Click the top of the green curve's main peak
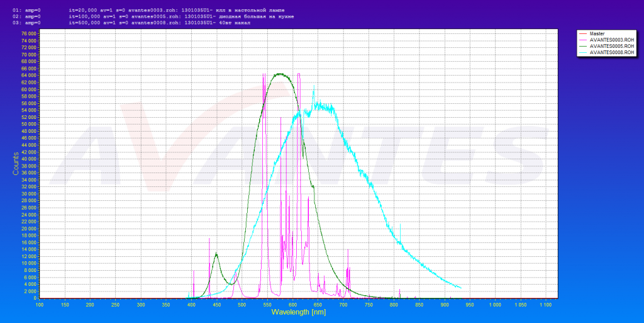 (x=280, y=74)
